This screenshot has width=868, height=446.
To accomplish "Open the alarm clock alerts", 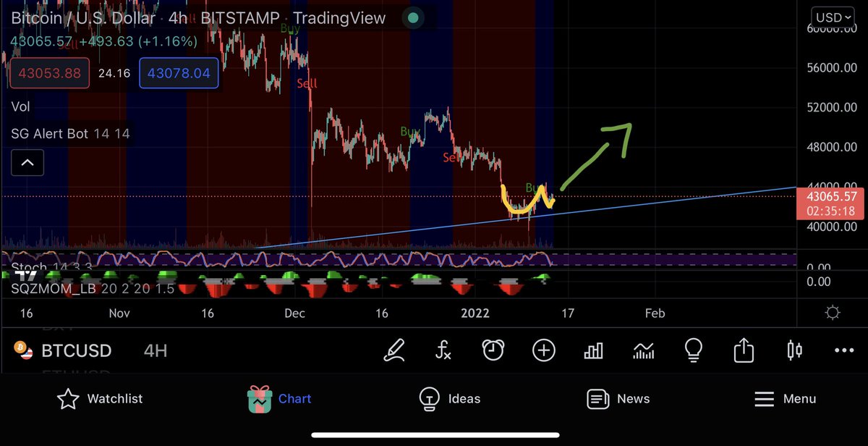I will point(493,350).
